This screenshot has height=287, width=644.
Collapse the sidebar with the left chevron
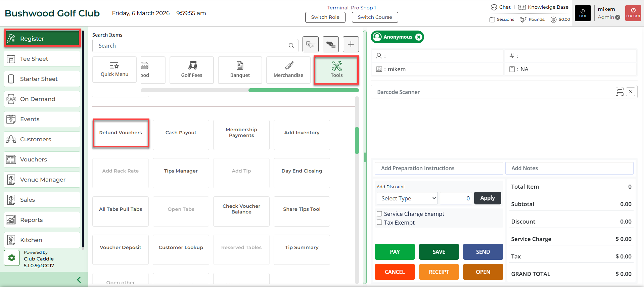click(x=79, y=280)
